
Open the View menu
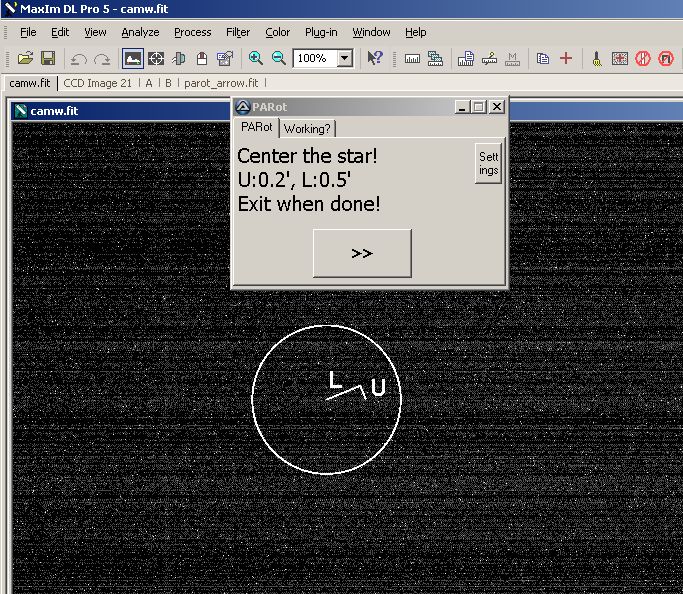[x=95, y=32]
